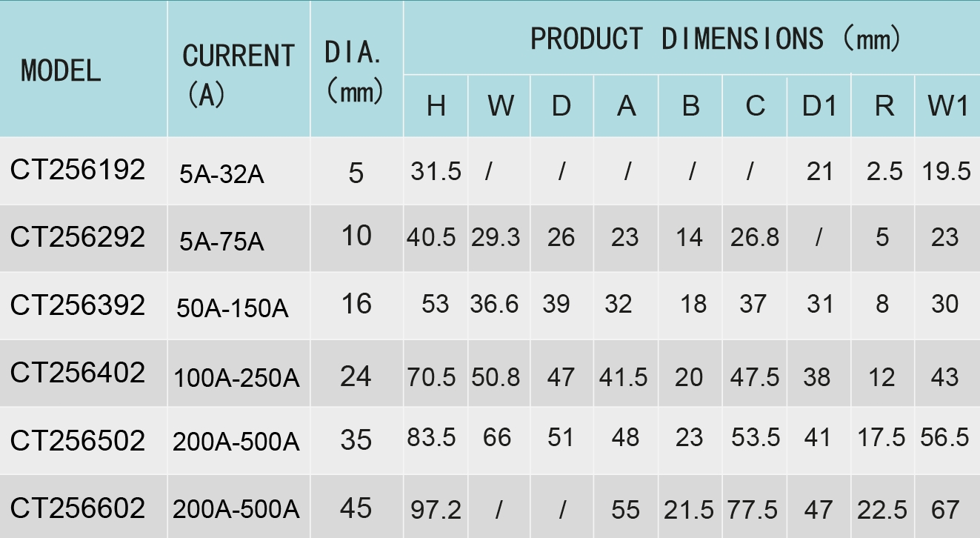Click the 77.5 value in column C
Viewport: 980px width, 538px height.
click(754, 510)
